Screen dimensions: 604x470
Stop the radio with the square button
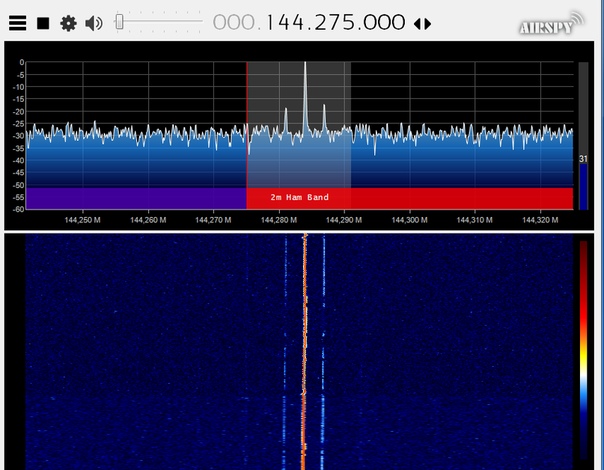43,23
